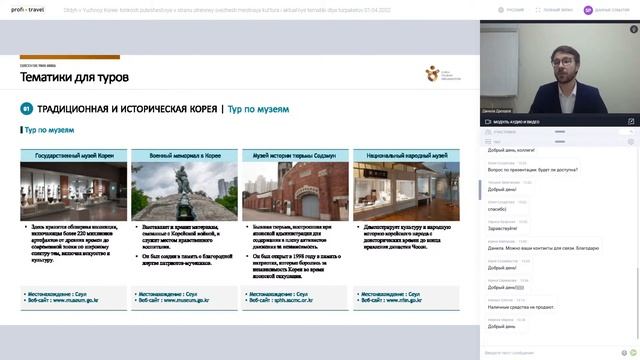Viewport: 640px width, 360px height.
Task: Click the full-screen mode icon in header
Action: pyautogui.click(x=538, y=10)
